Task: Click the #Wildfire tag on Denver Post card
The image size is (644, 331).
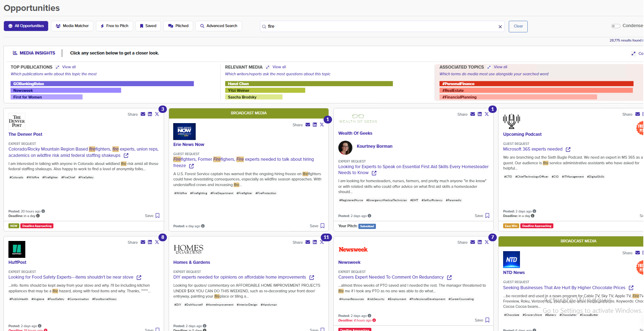Action: pyautogui.click(x=33, y=178)
